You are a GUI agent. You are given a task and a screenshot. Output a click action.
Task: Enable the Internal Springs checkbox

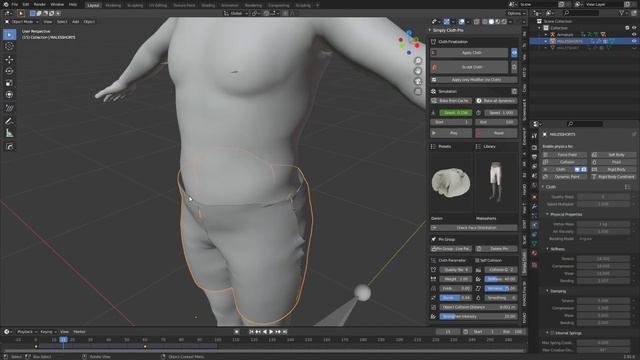click(x=552, y=333)
